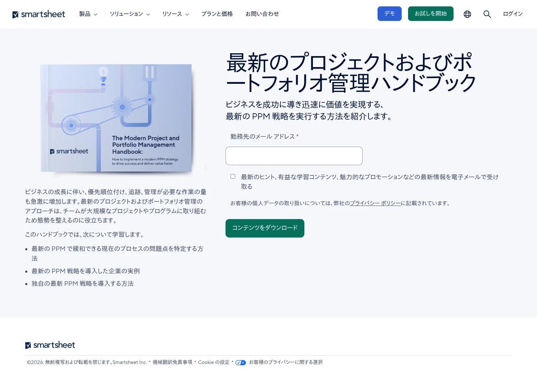Screen dimensions: 537x392
Task: Click the 最新のプロジェクトおよびポートフォリオ管理ハンドブック heading
Action: [351, 73]
